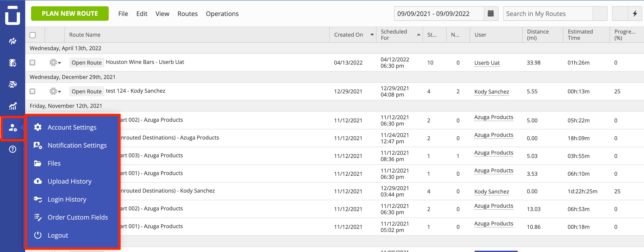Open Azuga Products link in 10.86 mi row

[494, 223]
